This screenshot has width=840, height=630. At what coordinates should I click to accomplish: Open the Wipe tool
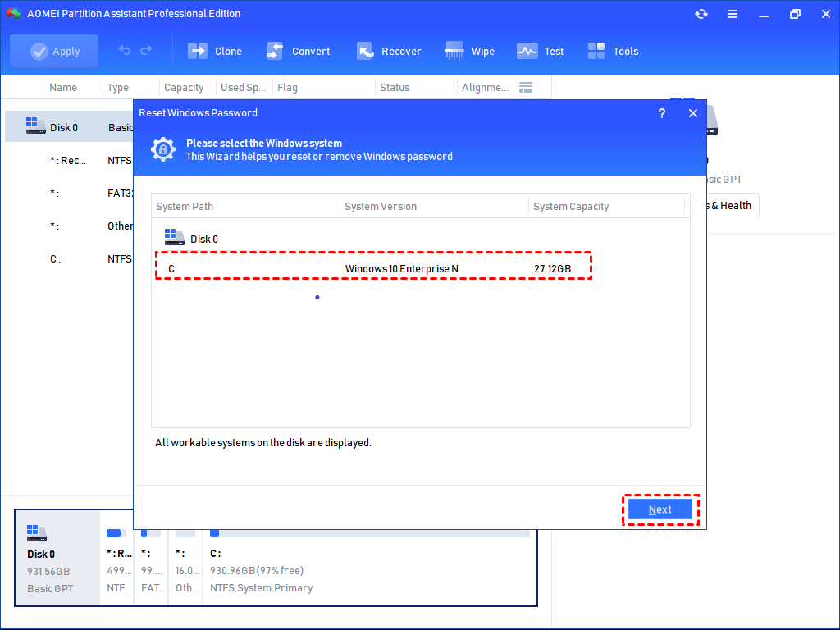click(x=469, y=51)
